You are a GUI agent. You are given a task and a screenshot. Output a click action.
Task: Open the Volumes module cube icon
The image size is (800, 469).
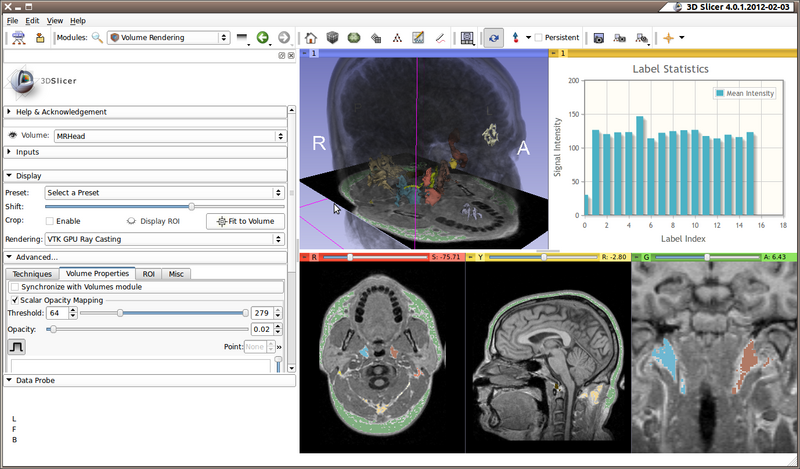coord(333,38)
